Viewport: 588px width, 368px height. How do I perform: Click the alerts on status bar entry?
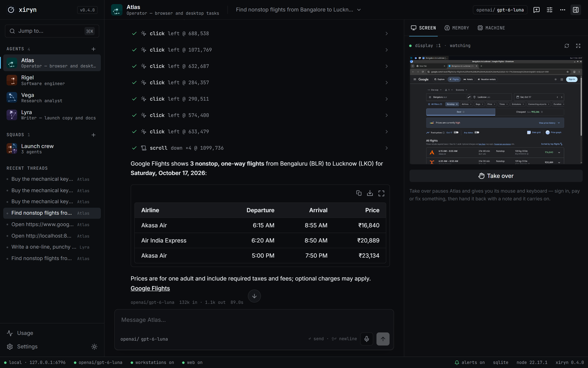click(x=469, y=362)
